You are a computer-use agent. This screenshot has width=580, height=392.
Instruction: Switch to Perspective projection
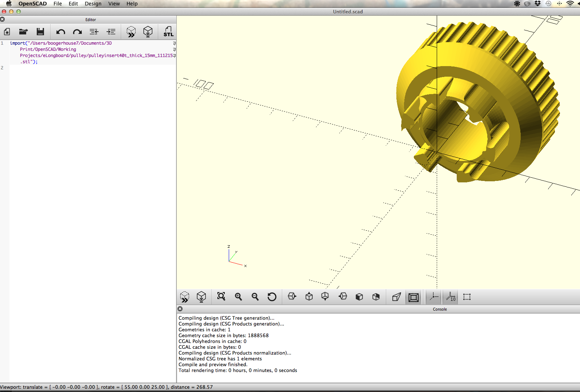point(396,297)
